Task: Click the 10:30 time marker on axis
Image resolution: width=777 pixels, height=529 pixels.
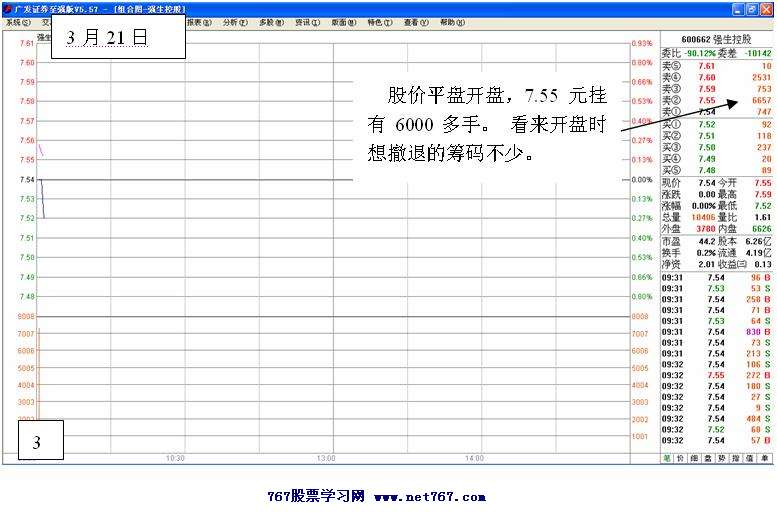Action: (x=175, y=458)
